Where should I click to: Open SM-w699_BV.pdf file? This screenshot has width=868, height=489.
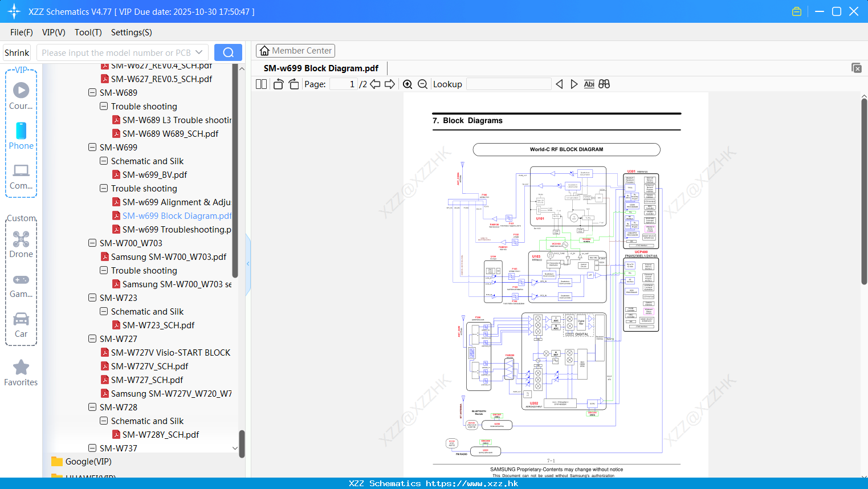pyautogui.click(x=154, y=174)
